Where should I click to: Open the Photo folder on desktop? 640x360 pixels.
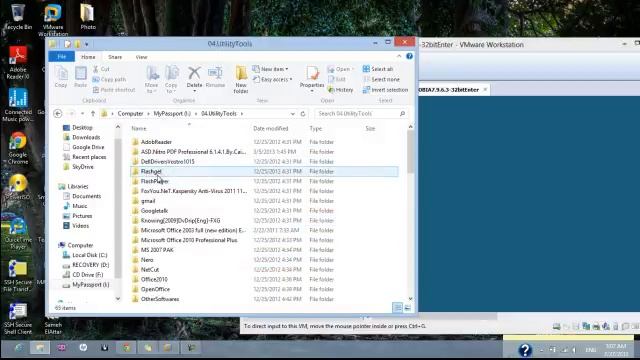[87, 16]
